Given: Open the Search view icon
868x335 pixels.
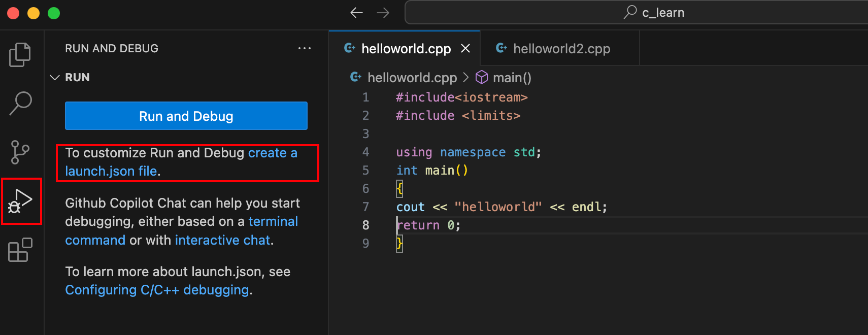Looking at the screenshot, I should [x=20, y=103].
